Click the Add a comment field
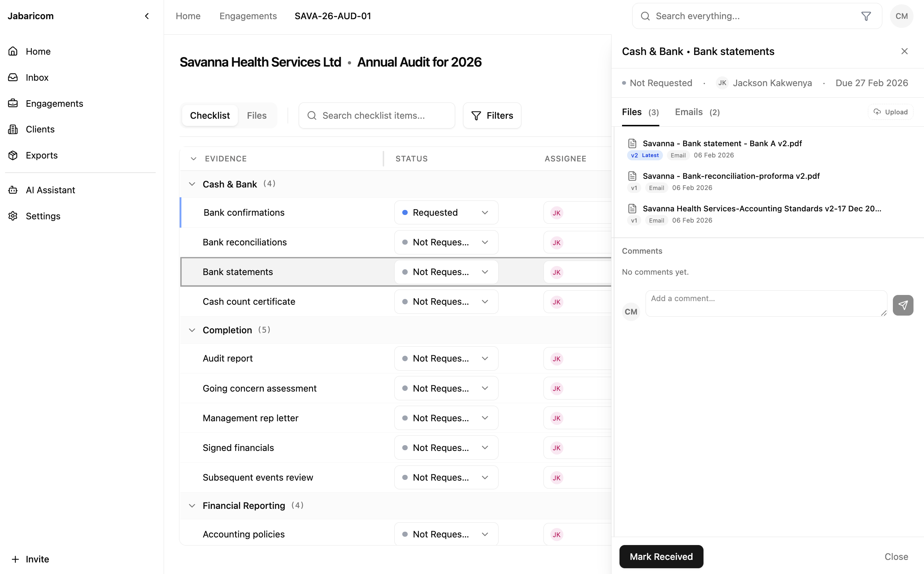 [766, 303]
